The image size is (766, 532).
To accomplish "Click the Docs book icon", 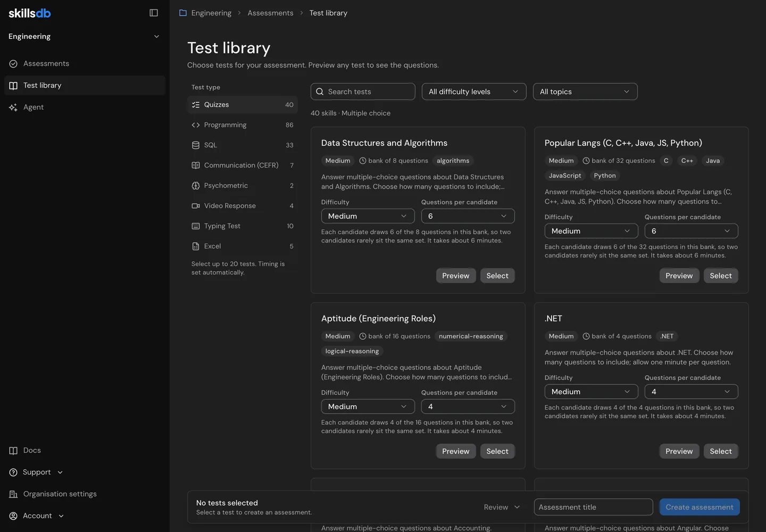I will pos(13,451).
